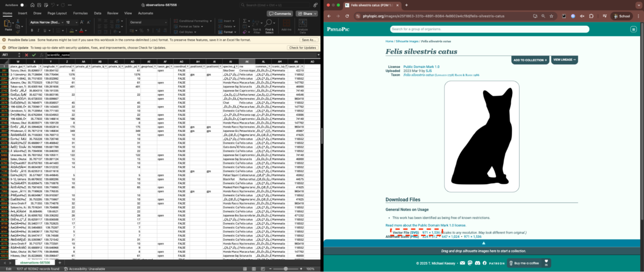The width and height of the screenshot is (644, 272).
Task: Toggle the AutoSave switch
Action: 24,5
